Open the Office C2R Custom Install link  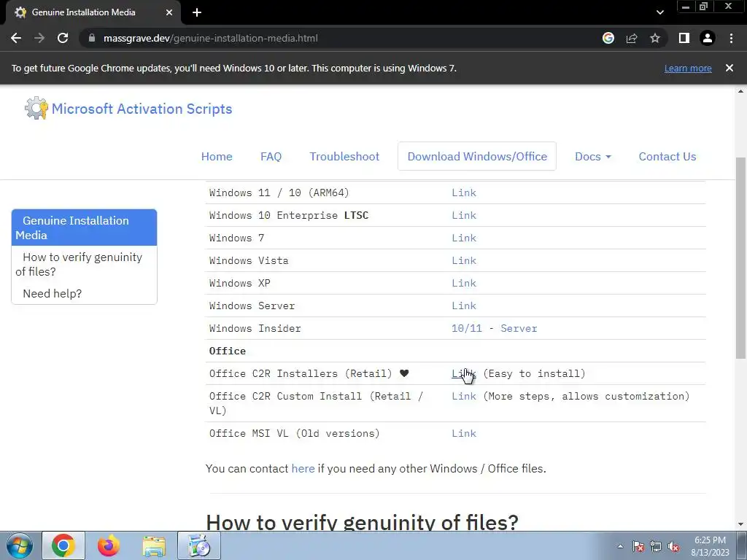click(464, 396)
